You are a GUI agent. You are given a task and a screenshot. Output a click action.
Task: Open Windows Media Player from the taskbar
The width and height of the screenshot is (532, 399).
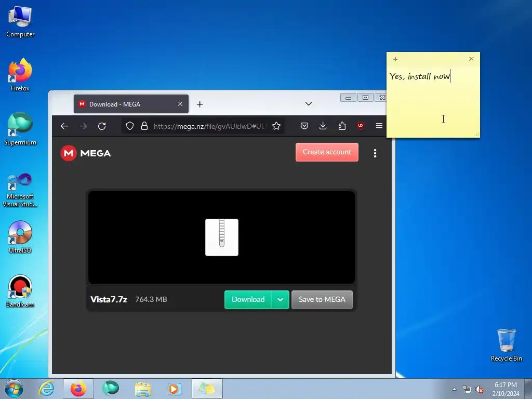(x=175, y=389)
